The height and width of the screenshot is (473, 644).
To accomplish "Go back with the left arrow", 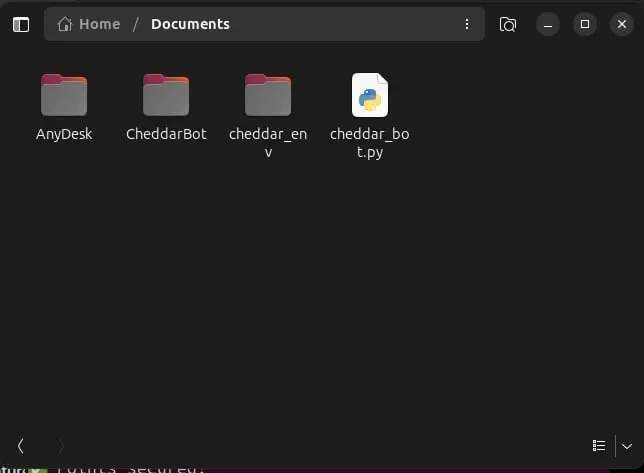I will pyautogui.click(x=21, y=446).
